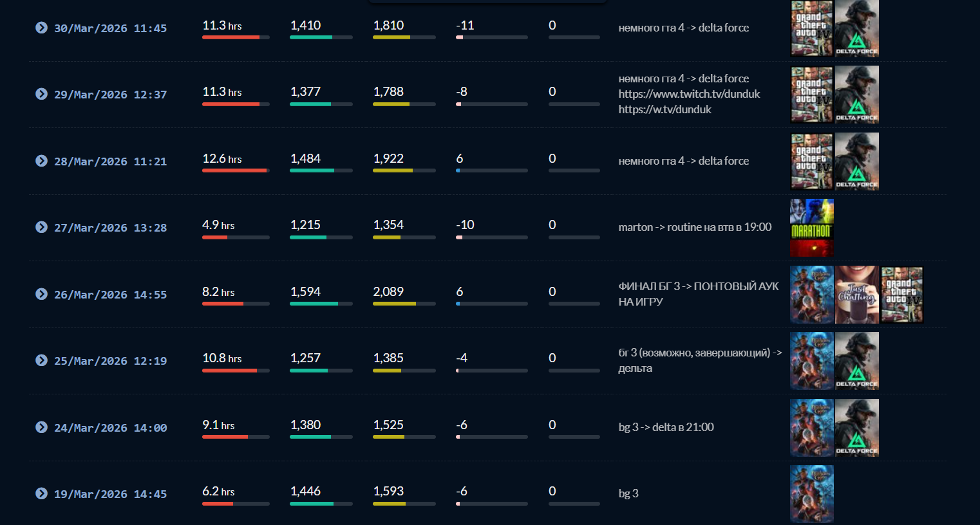Expand the 27/Mar/2026 13:28 stream details
The height and width of the screenshot is (525, 980).
41,227
